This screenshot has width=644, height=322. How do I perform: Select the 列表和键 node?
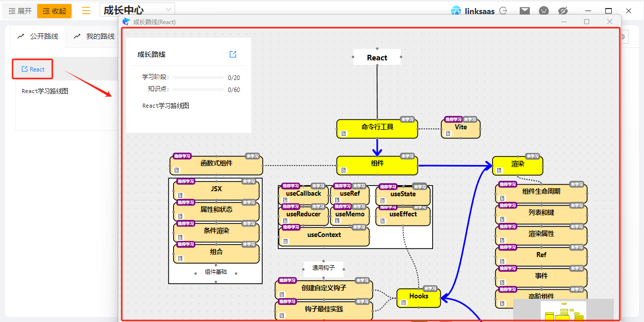click(541, 214)
